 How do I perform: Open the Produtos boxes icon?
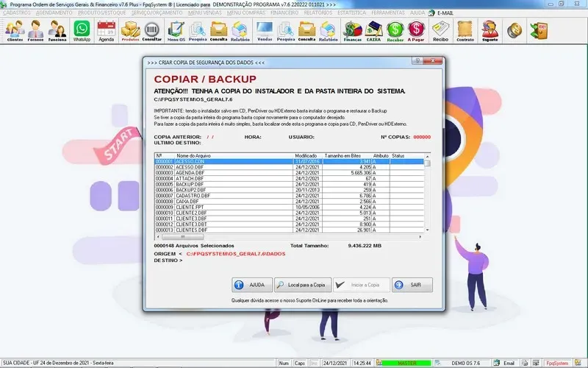coord(130,31)
